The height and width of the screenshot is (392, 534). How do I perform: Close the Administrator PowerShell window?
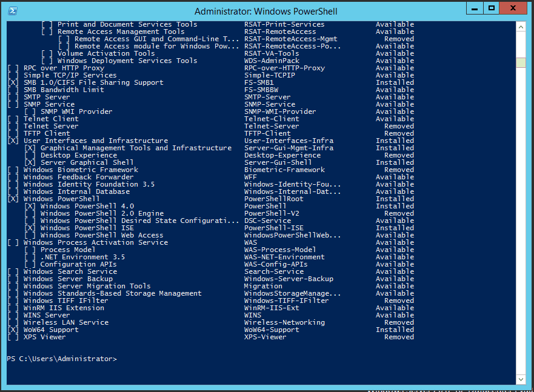[513, 8]
